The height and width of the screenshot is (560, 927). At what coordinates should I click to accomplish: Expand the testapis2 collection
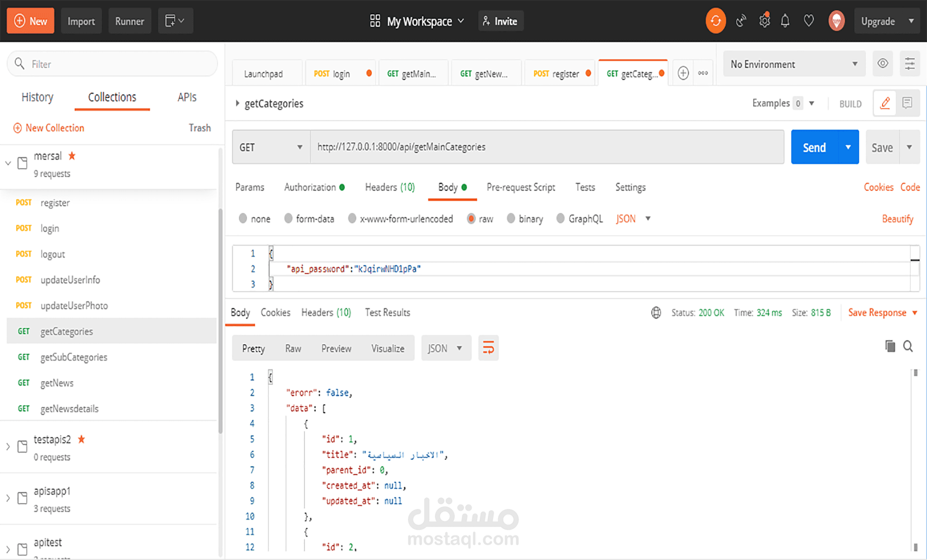coord(8,447)
